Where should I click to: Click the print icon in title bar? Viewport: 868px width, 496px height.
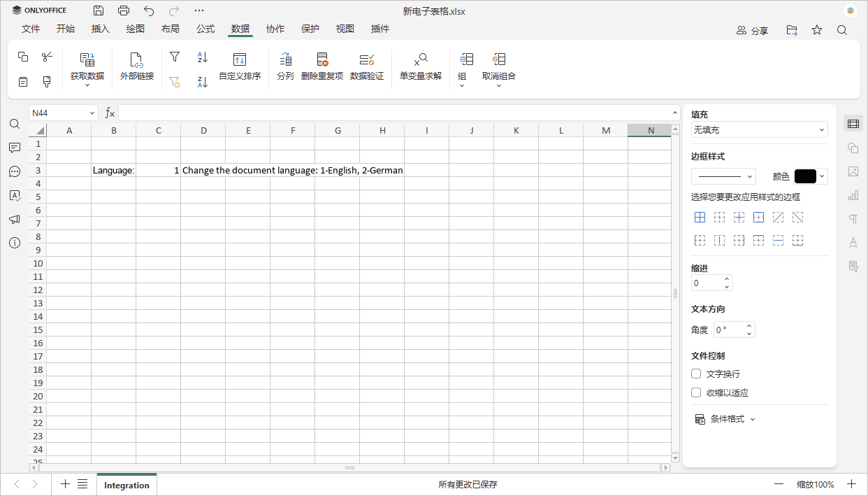pyautogui.click(x=124, y=10)
